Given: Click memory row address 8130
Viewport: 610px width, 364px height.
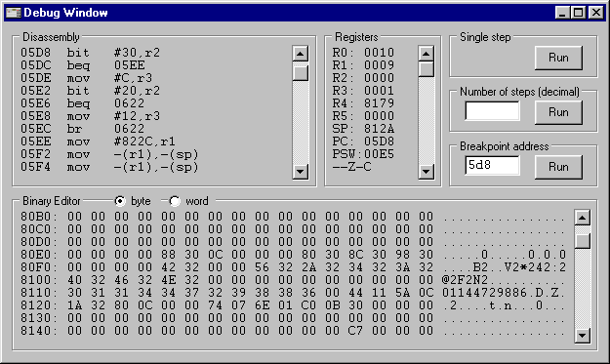Looking at the screenshot, I should tap(38, 318).
